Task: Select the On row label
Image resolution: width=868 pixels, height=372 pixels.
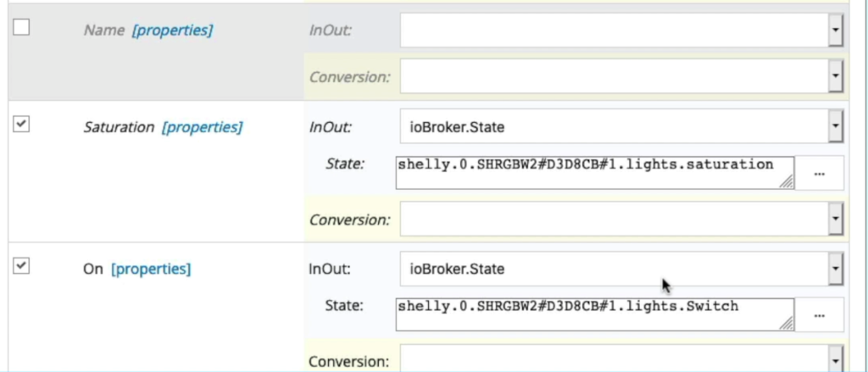Action: [93, 269]
